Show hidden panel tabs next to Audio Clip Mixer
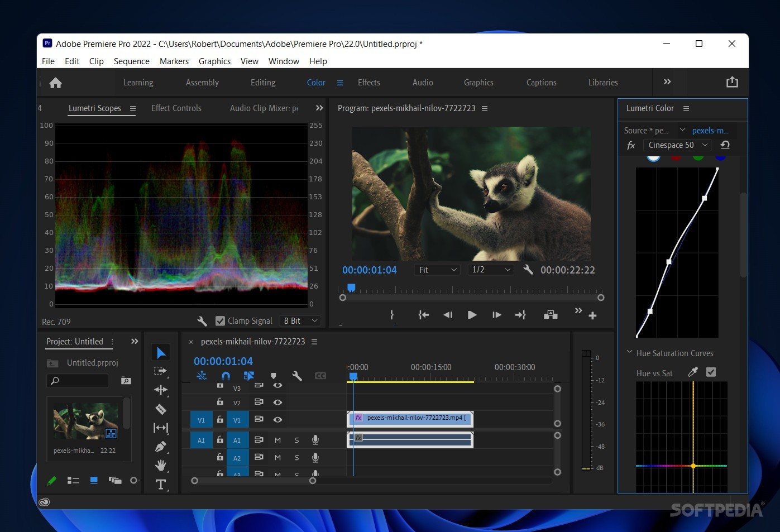The width and height of the screenshot is (780, 532). click(319, 108)
